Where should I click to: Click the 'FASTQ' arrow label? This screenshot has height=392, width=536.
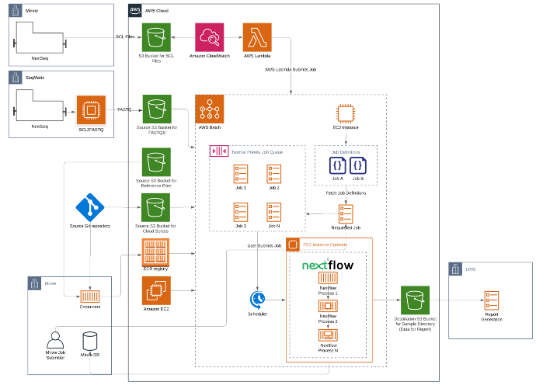124,109
